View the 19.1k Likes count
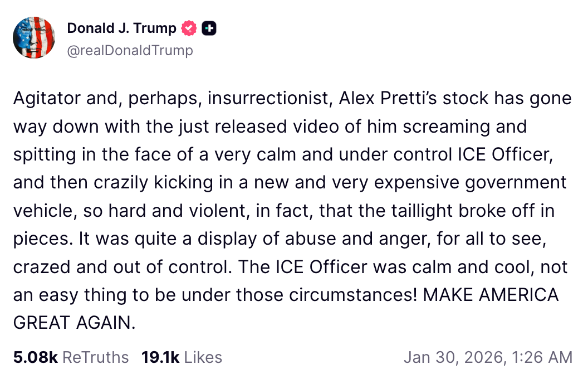The height and width of the screenshot is (379, 588). pos(160,357)
